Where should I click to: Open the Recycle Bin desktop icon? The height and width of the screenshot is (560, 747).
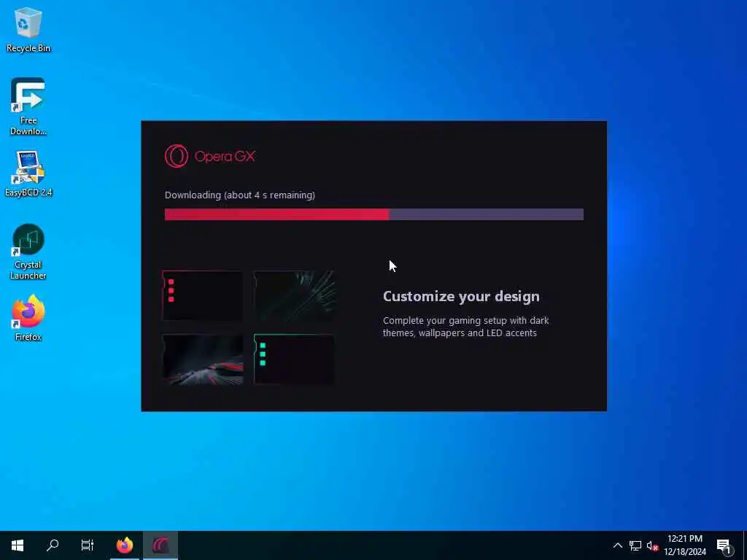pyautogui.click(x=28, y=30)
